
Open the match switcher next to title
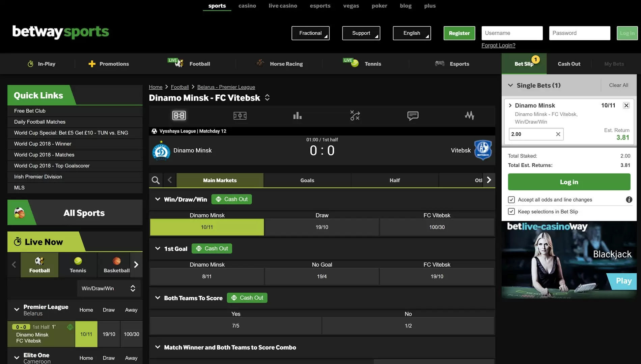(267, 98)
